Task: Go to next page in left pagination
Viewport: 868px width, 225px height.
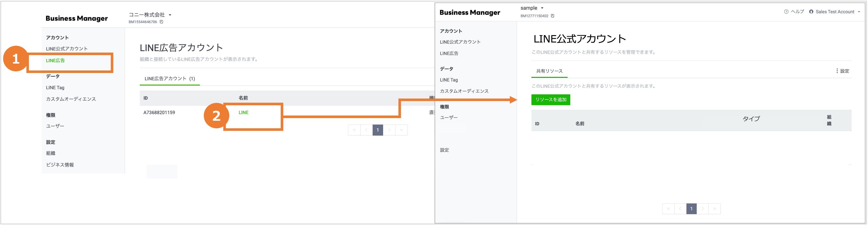Action: pos(389,130)
